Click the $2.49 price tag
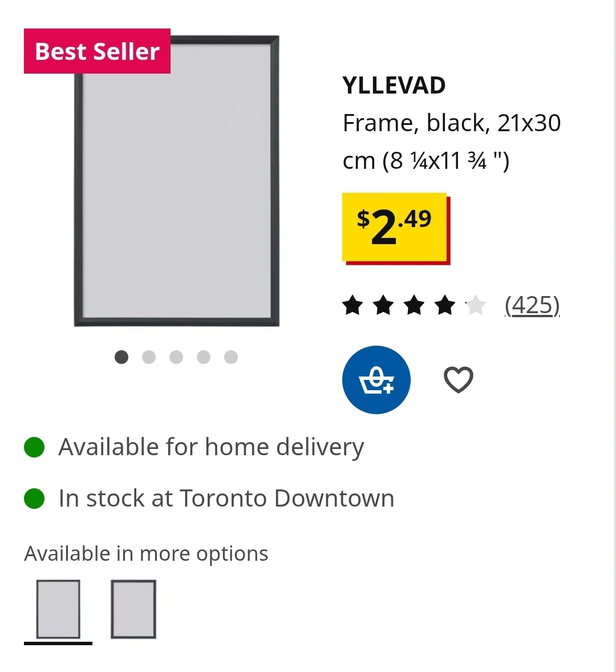The width and height of the screenshot is (616, 672). pos(396,228)
